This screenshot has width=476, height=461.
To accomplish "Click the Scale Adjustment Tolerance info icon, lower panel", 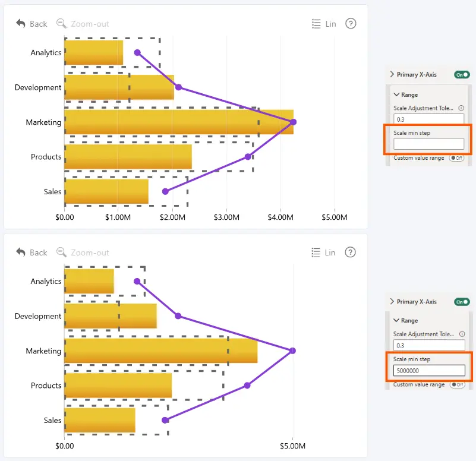I will (462, 334).
